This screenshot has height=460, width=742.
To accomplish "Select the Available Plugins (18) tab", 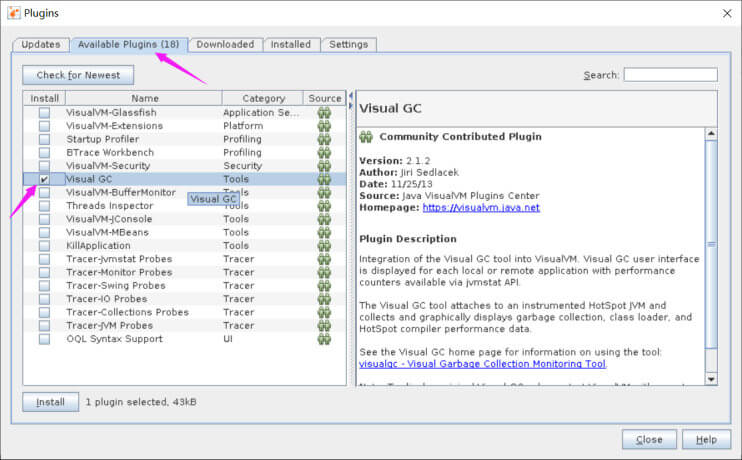I will coord(129,44).
